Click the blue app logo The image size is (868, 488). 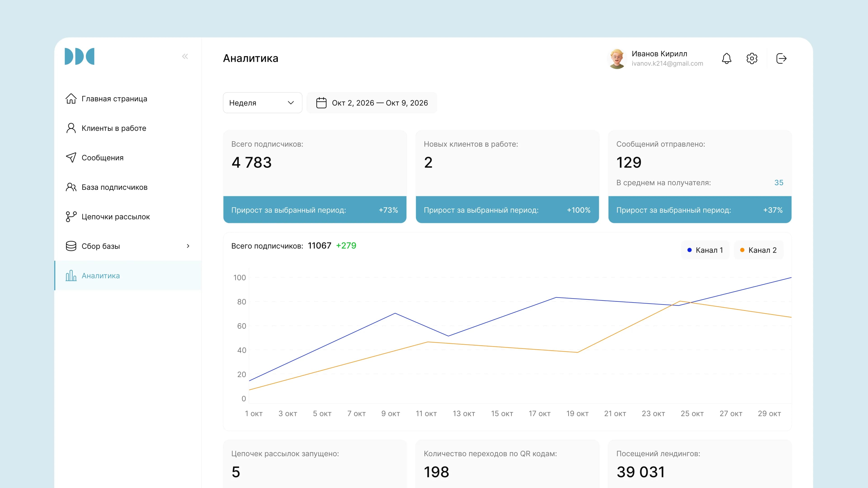click(80, 56)
